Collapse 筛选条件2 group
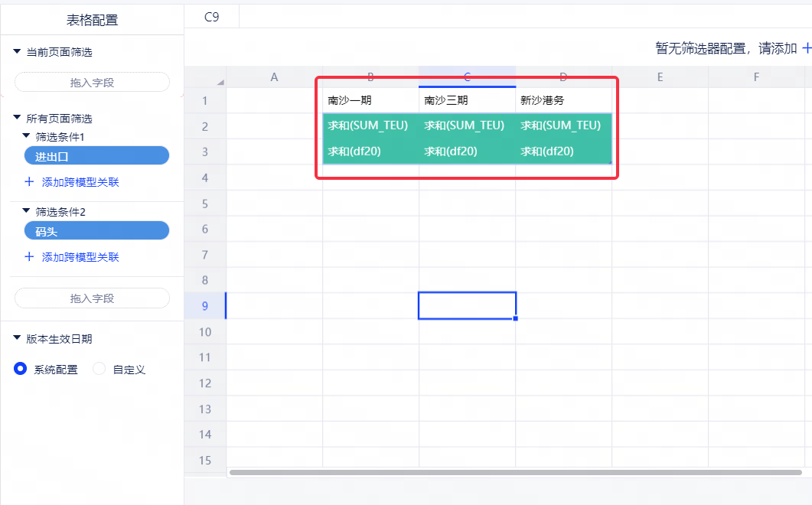The image size is (812, 505). [x=26, y=211]
